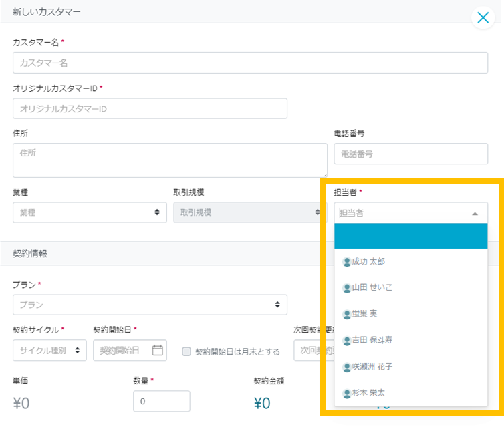
Task: Click the 契約金額 ¥0 value
Action: 262,403
